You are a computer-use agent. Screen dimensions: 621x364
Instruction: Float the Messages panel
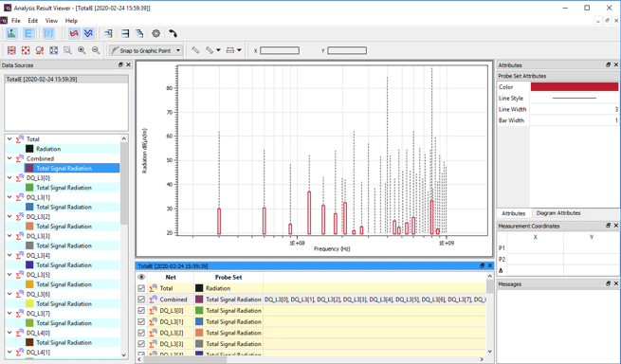(x=609, y=283)
